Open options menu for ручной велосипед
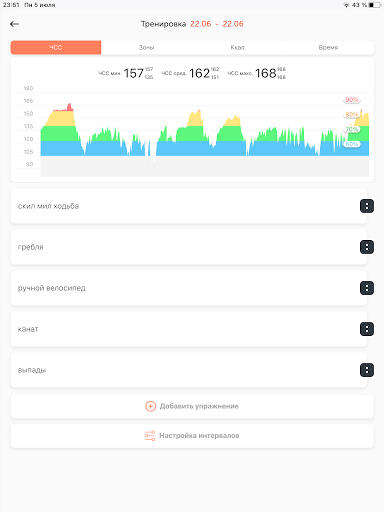The height and width of the screenshot is (512, 384). point(367,288)
